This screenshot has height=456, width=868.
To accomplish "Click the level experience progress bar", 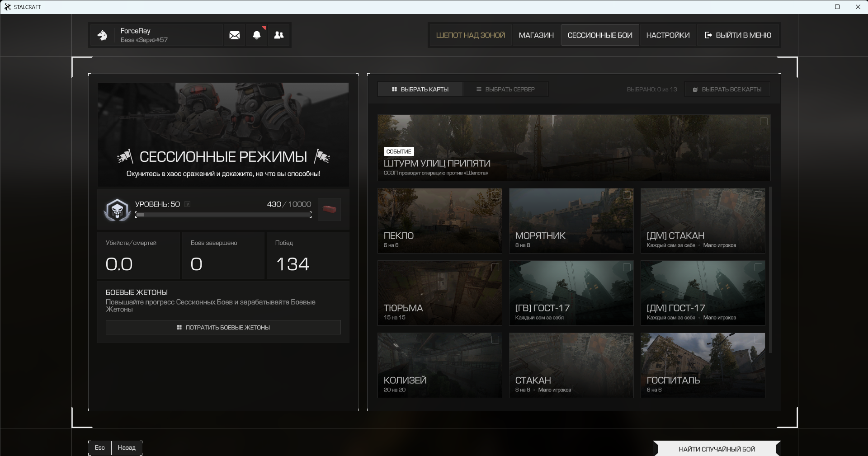I will point(223,215).
